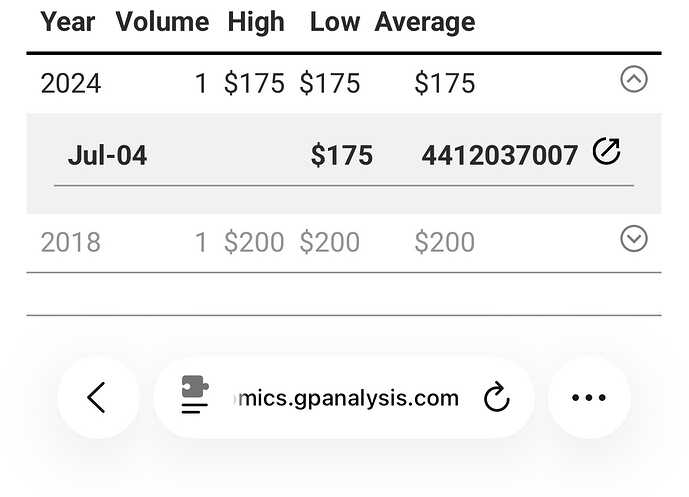The image size is (689, 497).
Task: Click the High column header
Action: (x=256, y=22)
